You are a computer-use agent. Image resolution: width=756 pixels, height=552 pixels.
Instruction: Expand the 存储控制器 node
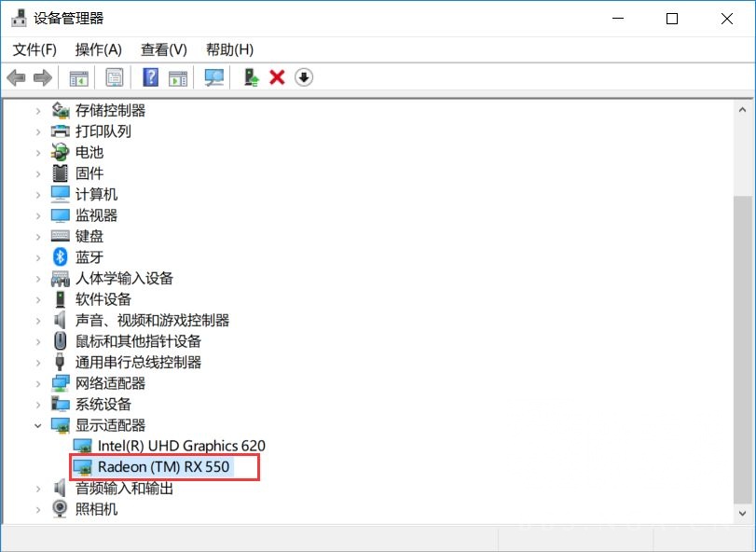pyautogui.click(x=38, y=111)
